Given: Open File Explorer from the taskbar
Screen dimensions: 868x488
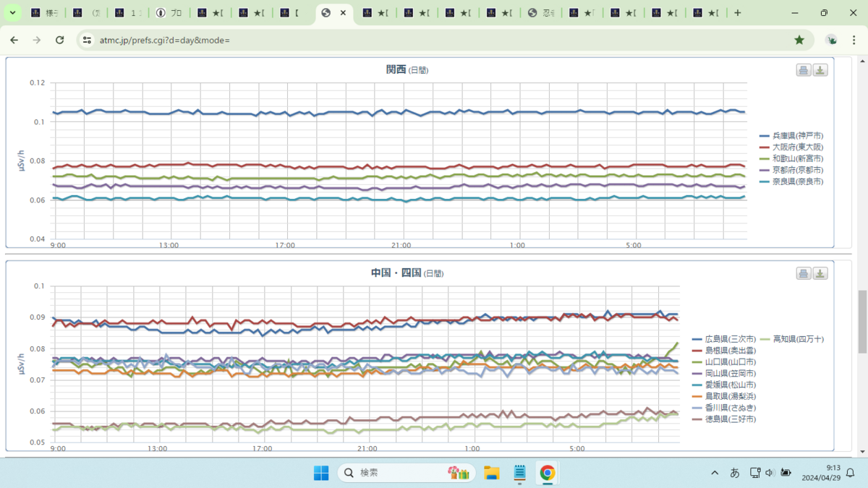Looking at the screenshot, I should point(492,473).
